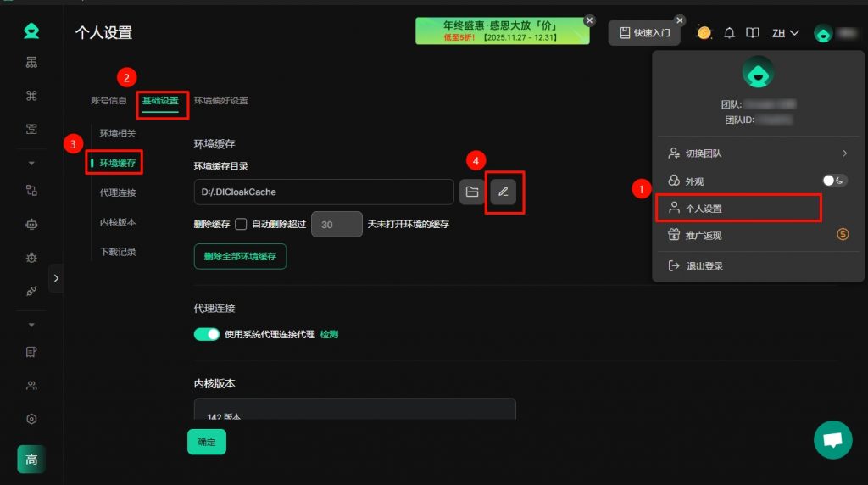Screen dimensions: 868x485
Task: Click the robot automation icon in sidebar
Action: pyautogui.click(x=31, y=225)
